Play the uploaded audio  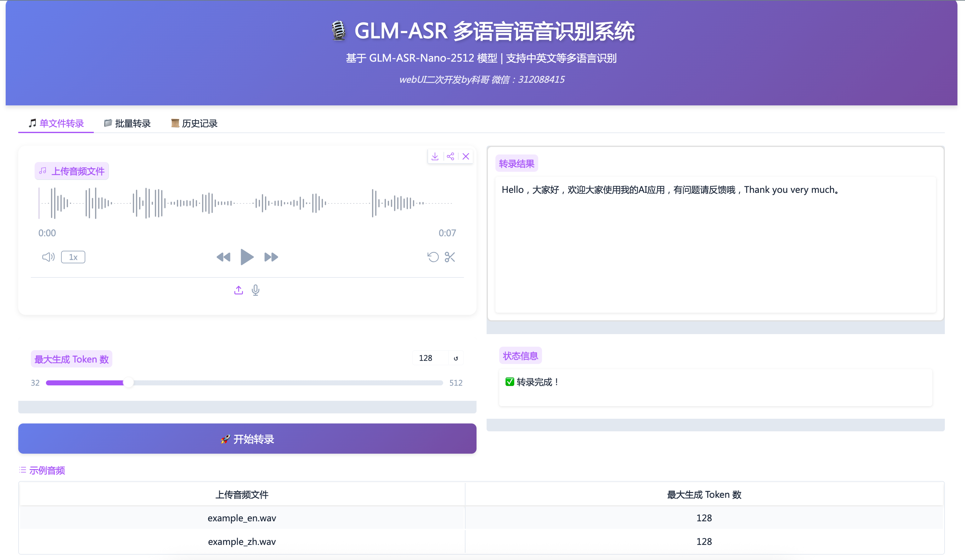tap(247, 257)
